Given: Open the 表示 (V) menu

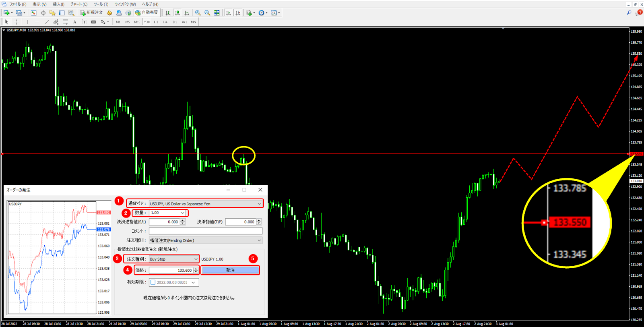Looking at the screenshot, I should (x=39, y=4).
